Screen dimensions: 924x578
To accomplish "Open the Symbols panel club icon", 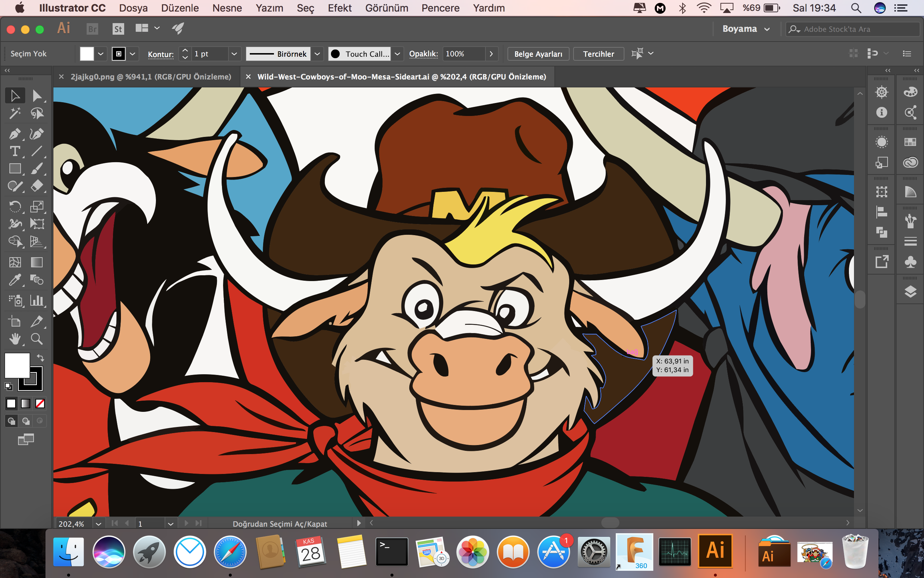I will coord(910,262).
